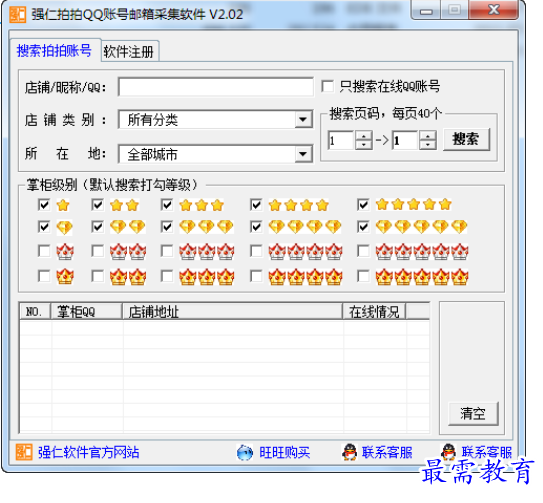Screen dimensions: 543x503
Task: Click the first 联系客服 link
Action: point(387,452)
